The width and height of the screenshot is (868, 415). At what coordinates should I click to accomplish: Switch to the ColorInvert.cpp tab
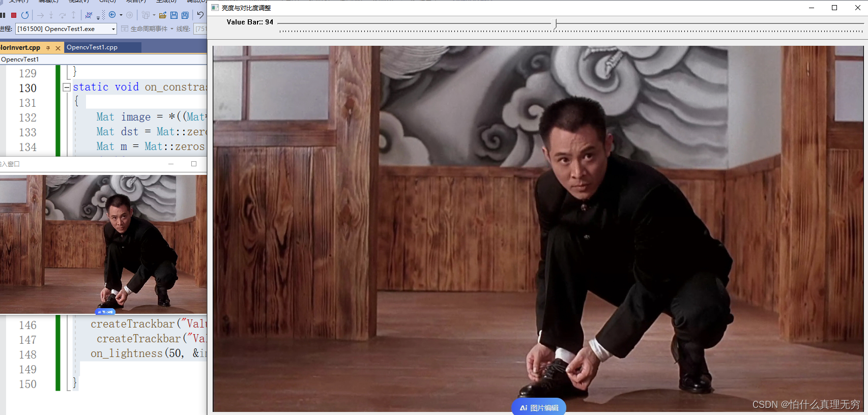[x=20, y=47]
